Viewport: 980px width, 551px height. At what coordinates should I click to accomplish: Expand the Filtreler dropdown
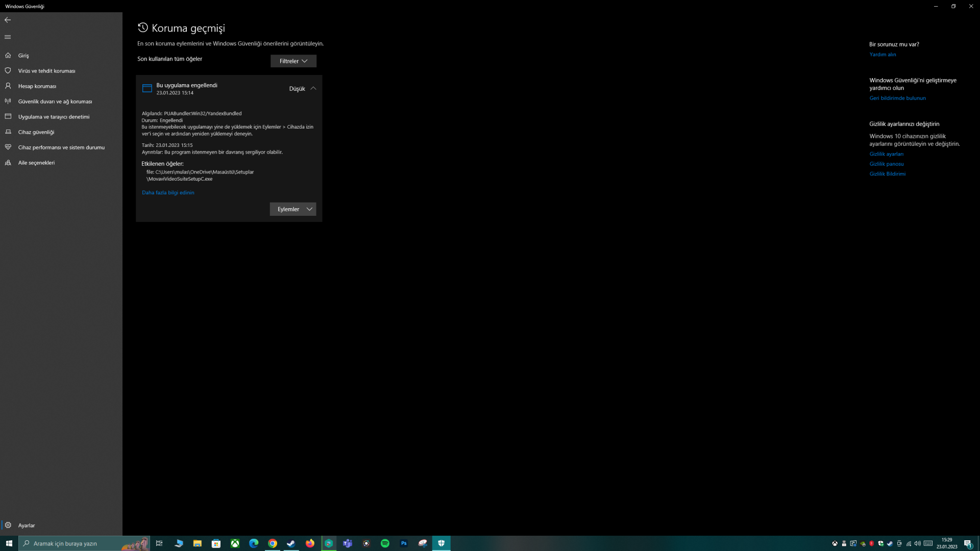click(x=293, y=61)
